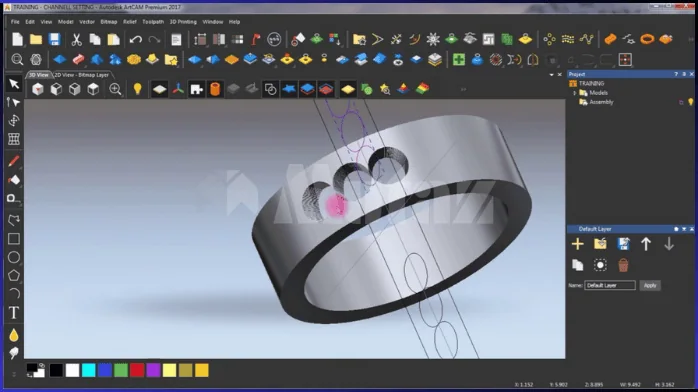Pick the cyan color swatch
698x392 pixels.
89,370
